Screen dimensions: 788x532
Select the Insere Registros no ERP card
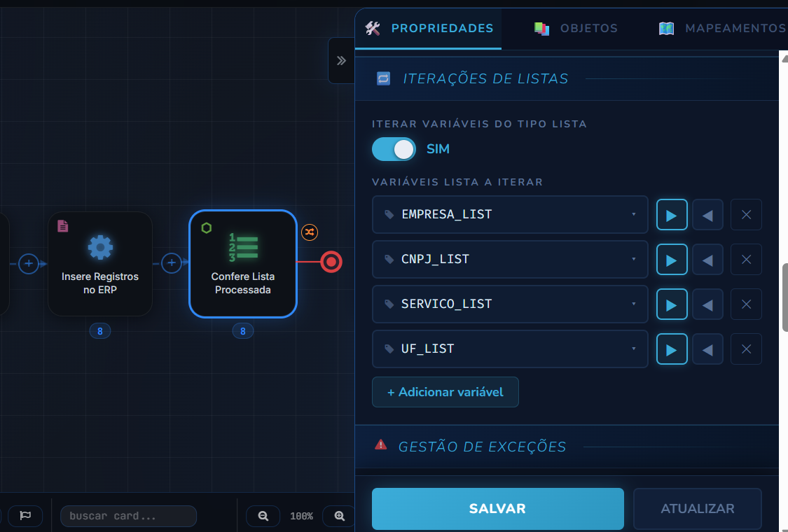(100, 264)
